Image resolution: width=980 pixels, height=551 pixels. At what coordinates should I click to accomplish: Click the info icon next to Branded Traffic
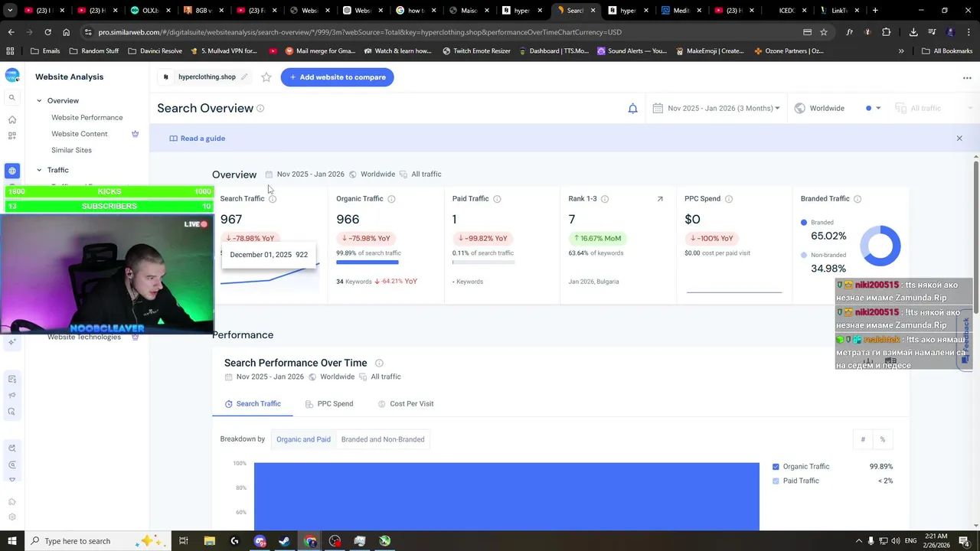click(857, 199)
